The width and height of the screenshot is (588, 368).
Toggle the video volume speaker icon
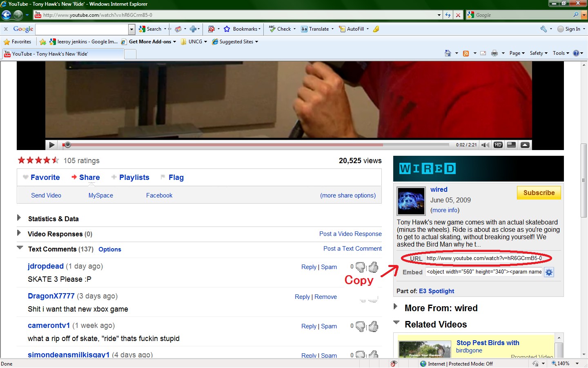[x=485, y=145]
